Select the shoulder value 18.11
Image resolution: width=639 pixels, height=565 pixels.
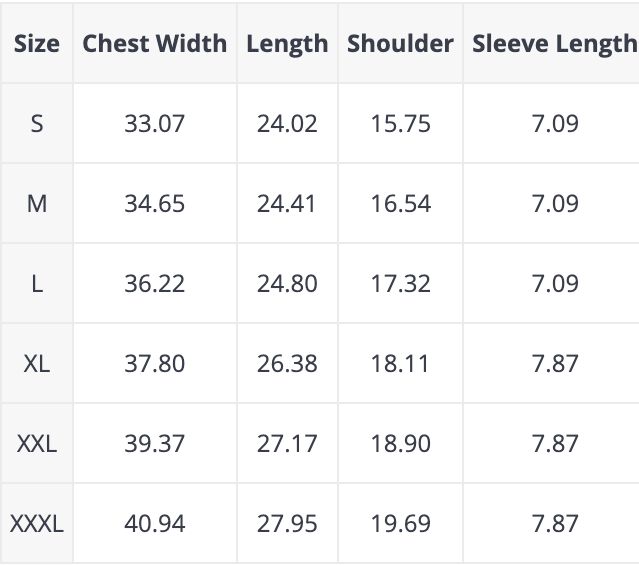(x=400, y=363)
